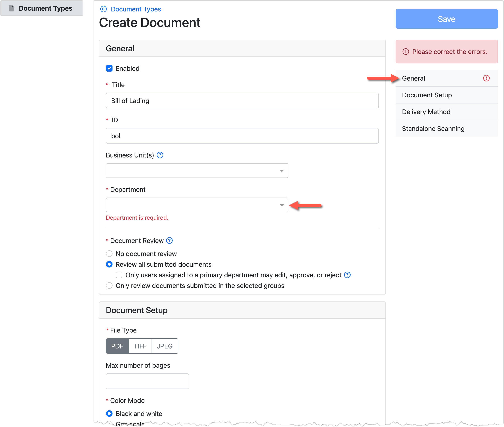The width and height of the screenshot is (504, 427).
Task: Select No document review option
Action: coord(109,253)
